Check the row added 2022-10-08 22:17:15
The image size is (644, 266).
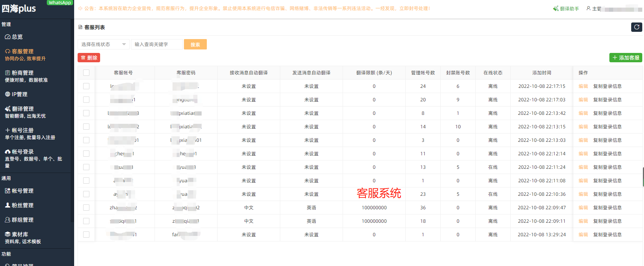[x=86, y=86]
